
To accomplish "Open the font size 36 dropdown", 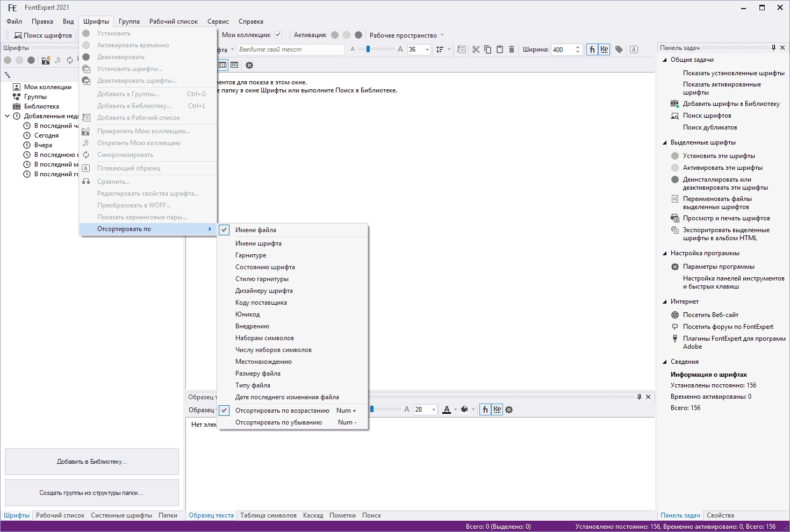I will 427,49.
